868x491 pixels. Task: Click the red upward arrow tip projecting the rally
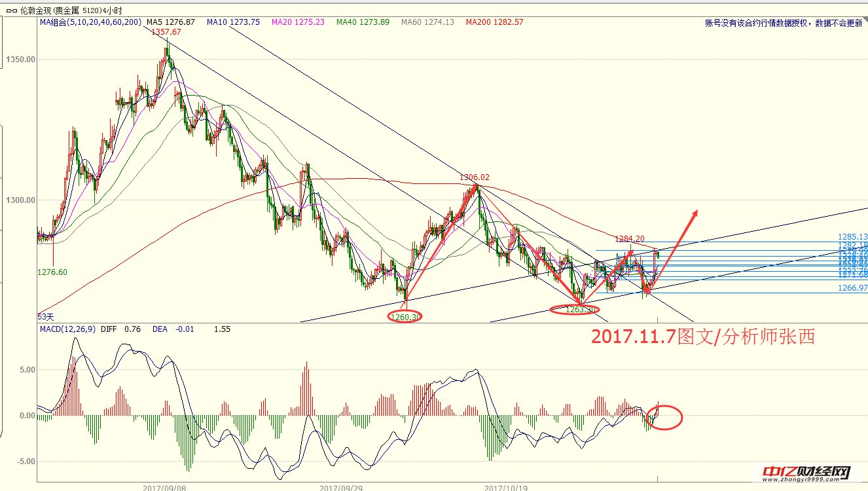coord(696,212)
